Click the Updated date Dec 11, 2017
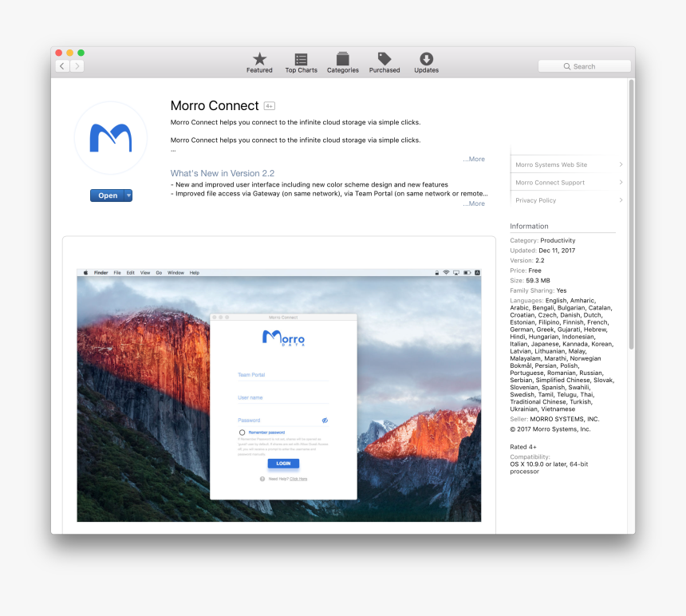Image resolution: width=686 pixels, height=616 pixels. (x=557, y=251)
